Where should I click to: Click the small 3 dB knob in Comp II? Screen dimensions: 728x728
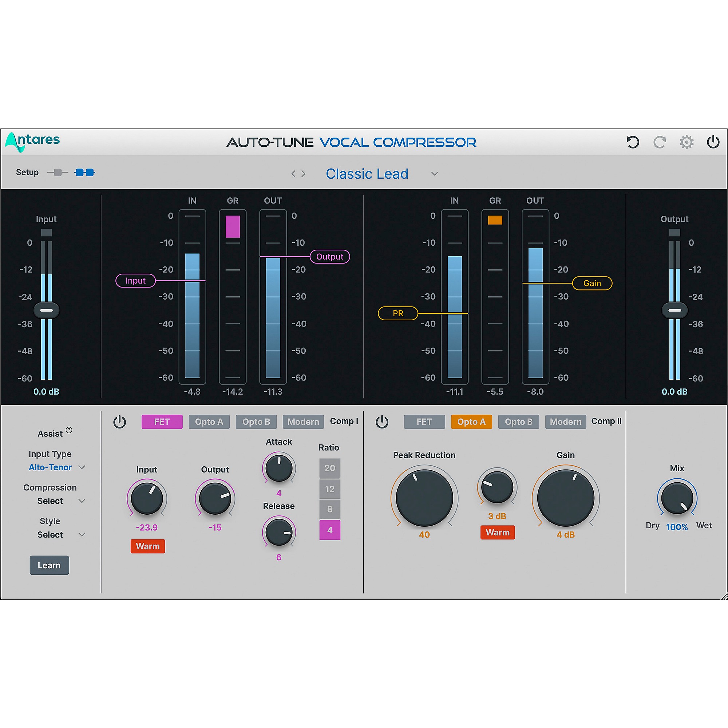[x=497, y=487]
